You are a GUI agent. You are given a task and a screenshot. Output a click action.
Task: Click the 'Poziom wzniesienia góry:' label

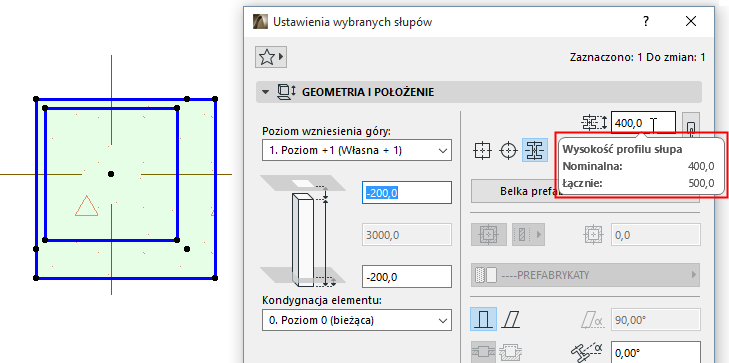point(326,131)
